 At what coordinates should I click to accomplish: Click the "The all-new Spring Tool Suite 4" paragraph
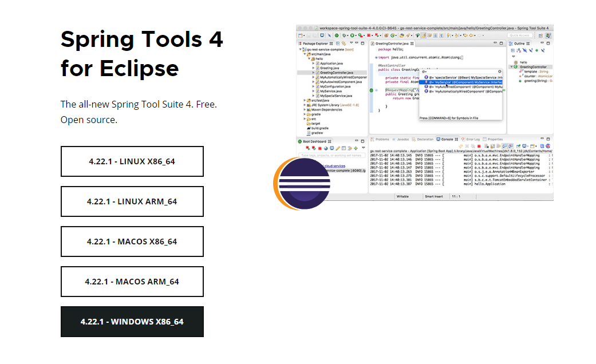(x=139, y=112)
